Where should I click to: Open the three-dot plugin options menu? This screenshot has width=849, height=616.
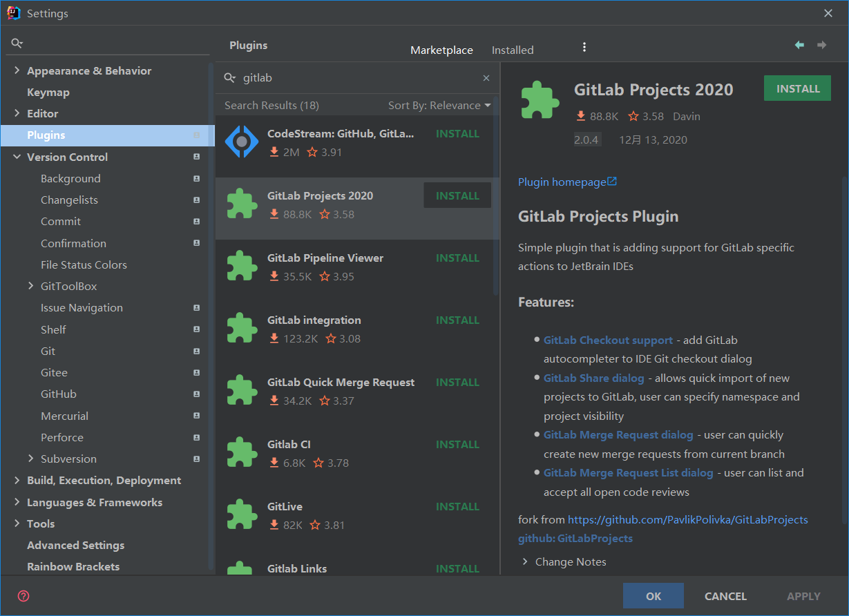pyautogui.click(x=584, y=47)
